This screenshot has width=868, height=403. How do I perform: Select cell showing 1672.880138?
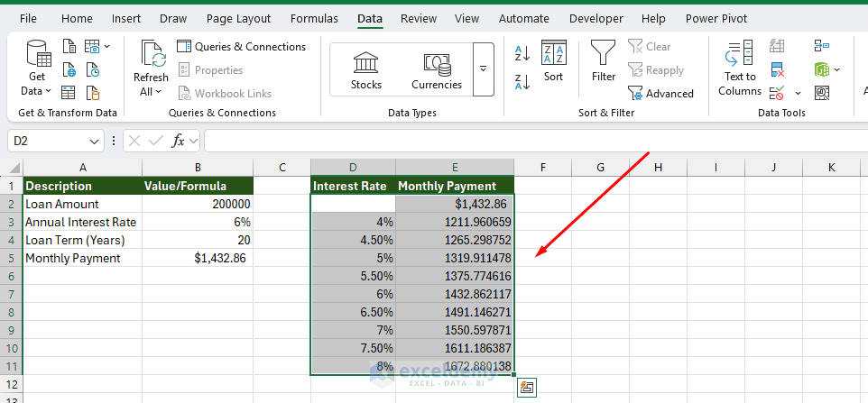coord(455,366)
